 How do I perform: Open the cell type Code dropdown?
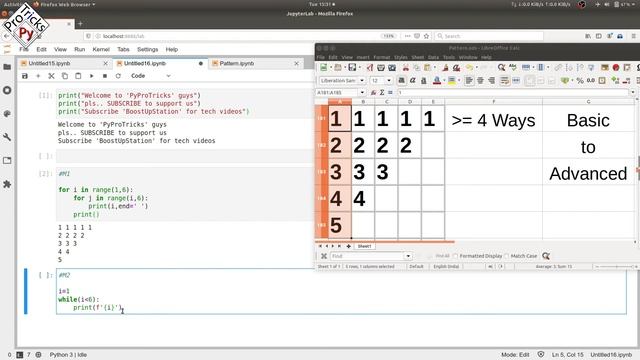(x=151, y=76)
